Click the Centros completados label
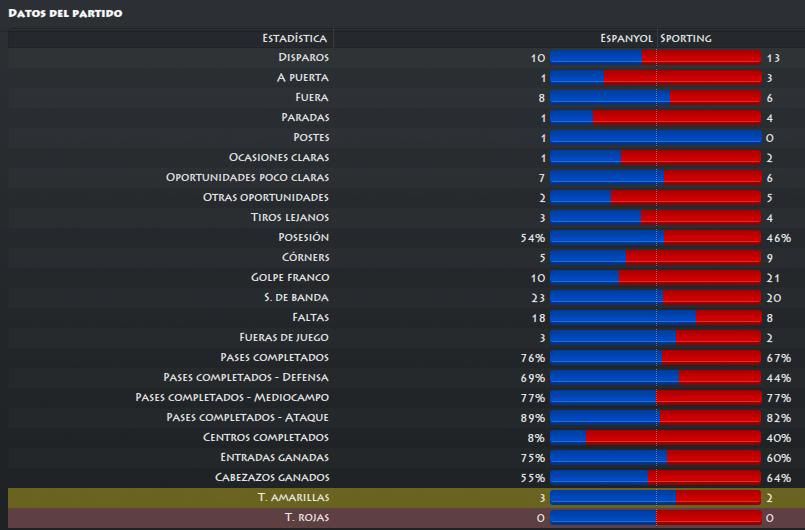 266,438
